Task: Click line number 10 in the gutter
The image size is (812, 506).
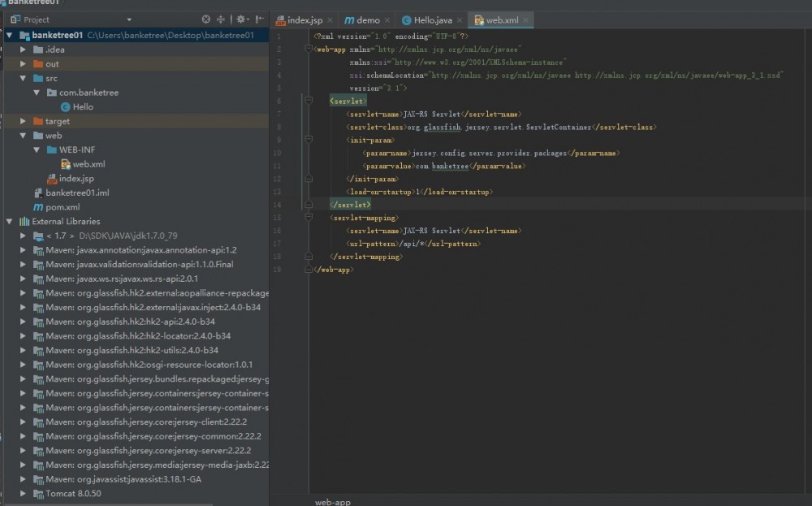Action: click(279, 152)
